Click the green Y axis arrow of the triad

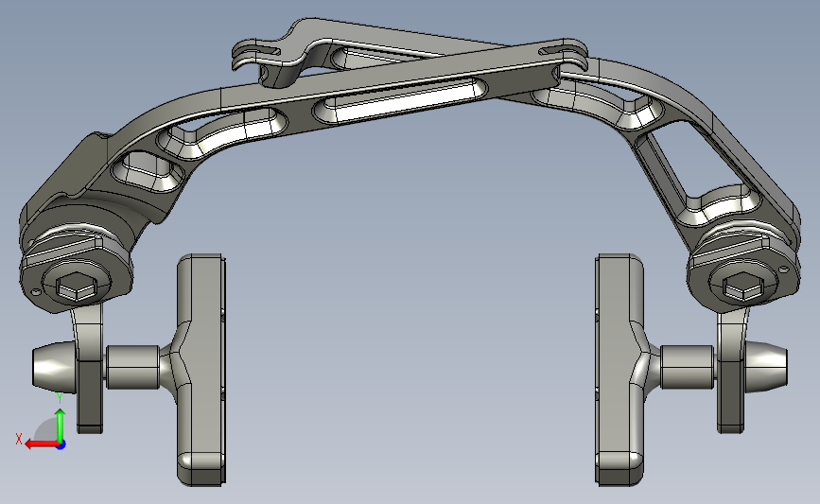(x=61, y=426)
